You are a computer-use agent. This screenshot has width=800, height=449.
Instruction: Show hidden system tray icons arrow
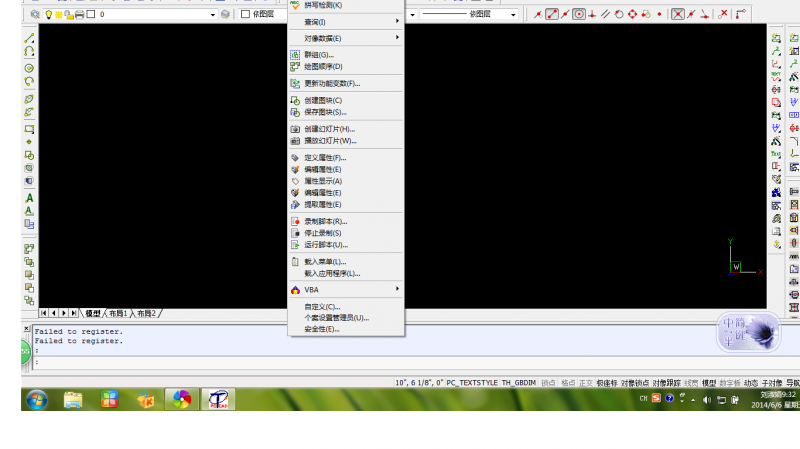pyautogui.click(x=693, y=400)
